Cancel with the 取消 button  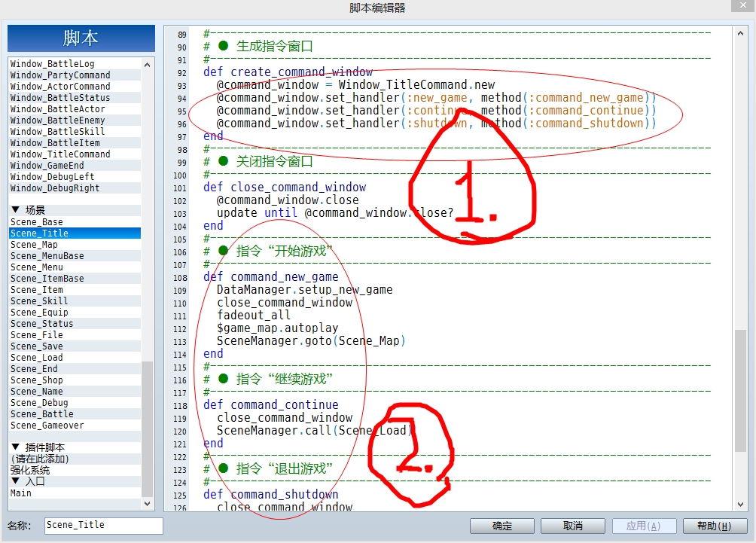point(573,526)
